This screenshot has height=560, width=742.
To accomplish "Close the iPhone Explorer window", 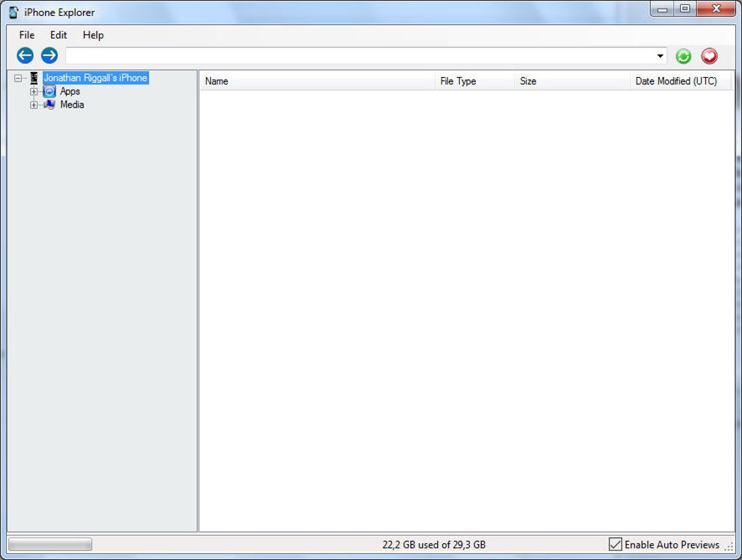I will point(716,9).
